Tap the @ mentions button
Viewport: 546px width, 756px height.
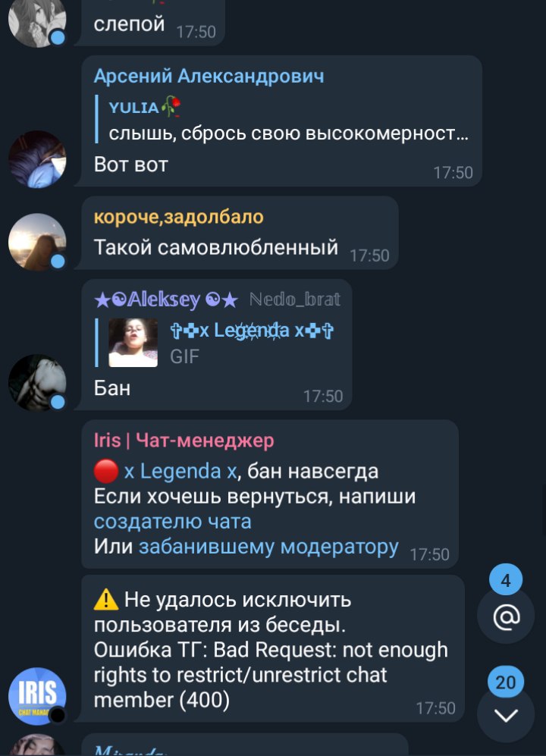pos(506,616)
